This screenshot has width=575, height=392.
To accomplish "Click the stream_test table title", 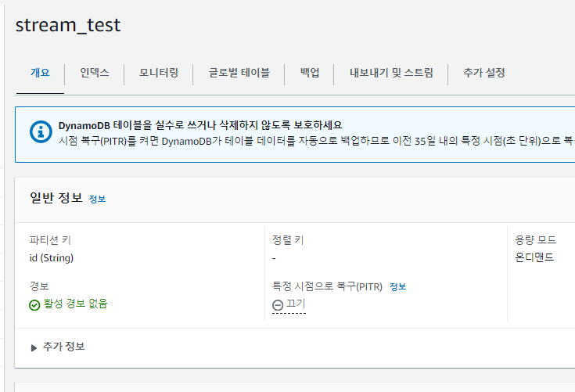I will coord(68,25).
